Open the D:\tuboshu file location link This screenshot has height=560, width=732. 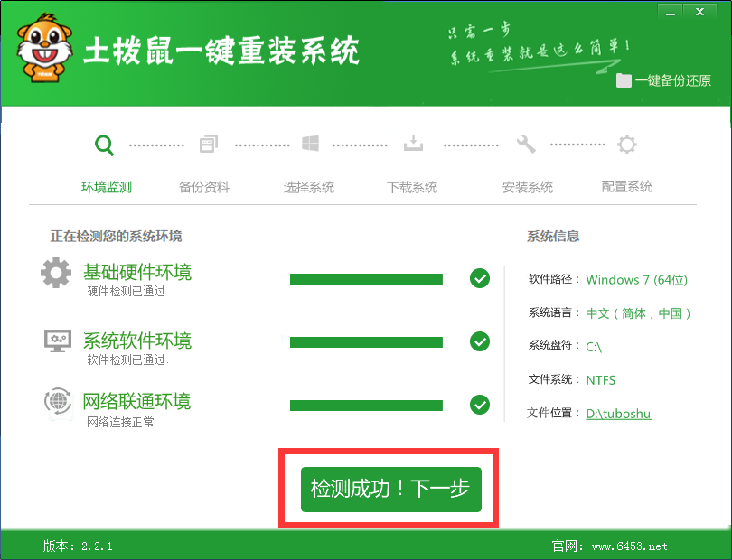(x=618, y=414)
